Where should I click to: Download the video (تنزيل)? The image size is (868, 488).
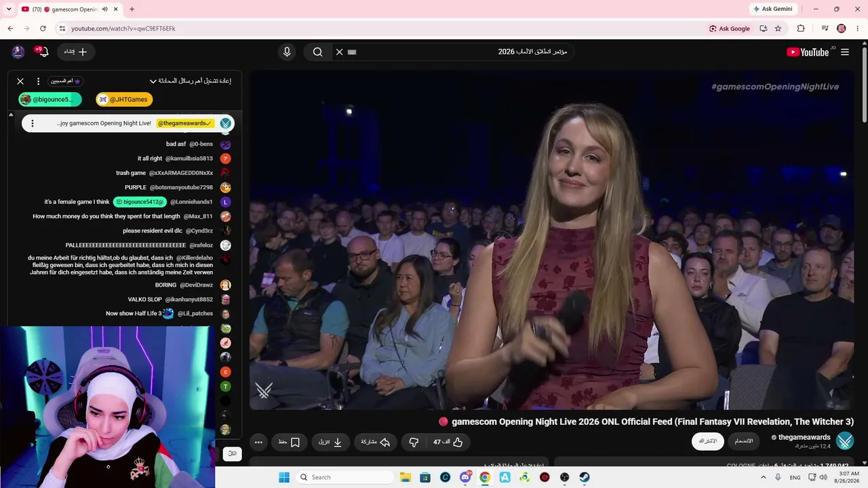tap(330, 442)
